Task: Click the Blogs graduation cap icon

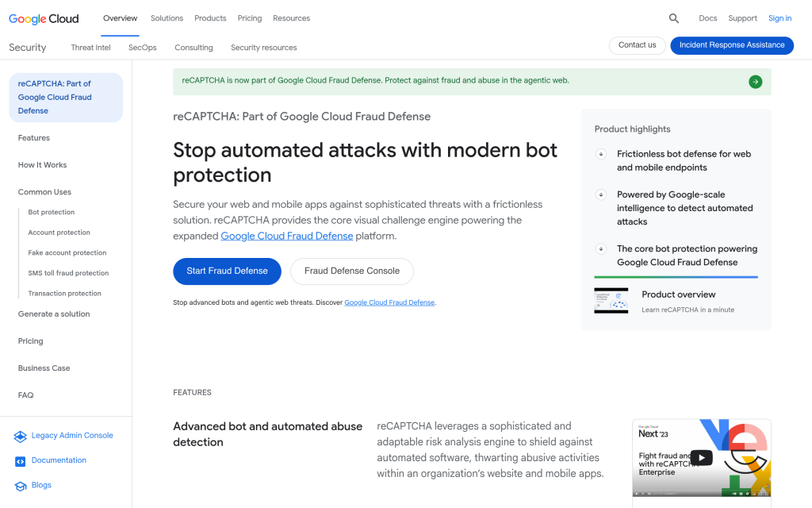Action: click(x=20, y=487)
